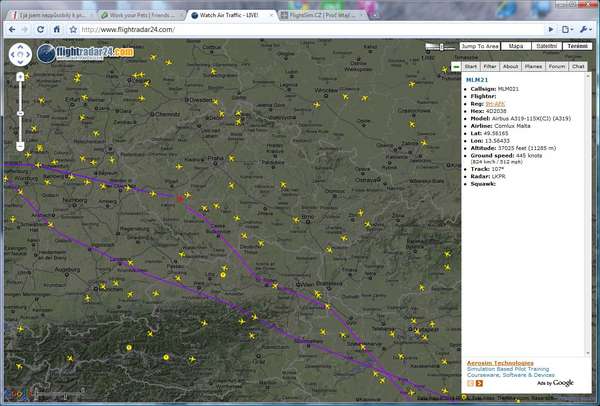Open the Start tab in side panel
The width and height of the screenshot is (600, 406).
[x=471, y=67]
